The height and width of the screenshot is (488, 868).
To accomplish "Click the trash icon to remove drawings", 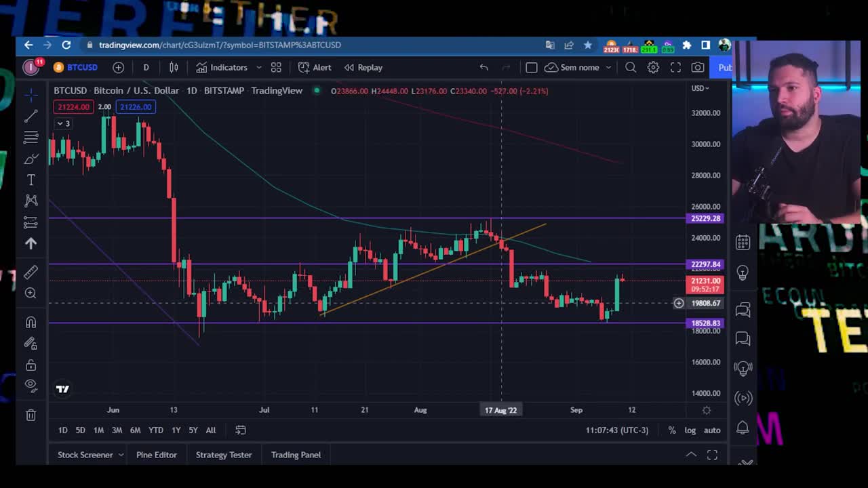I will coord(31,415).
